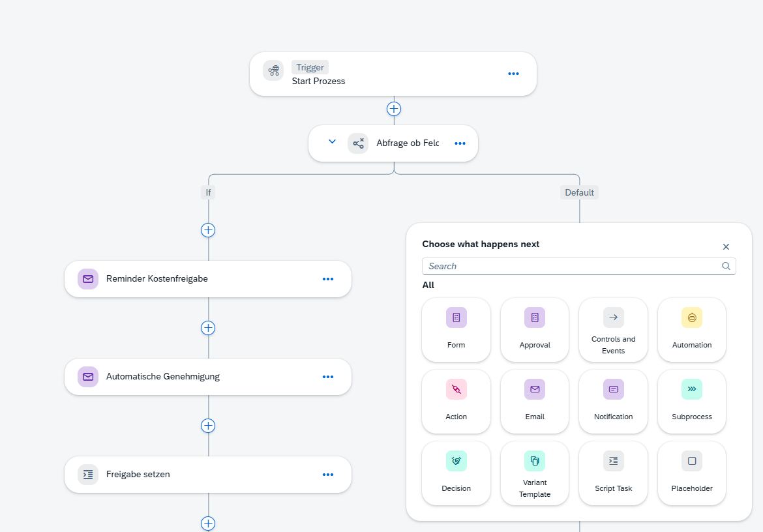Add a Subprocess step
Viewport: 763px width, 532px height.
click(x=691, y=401)
